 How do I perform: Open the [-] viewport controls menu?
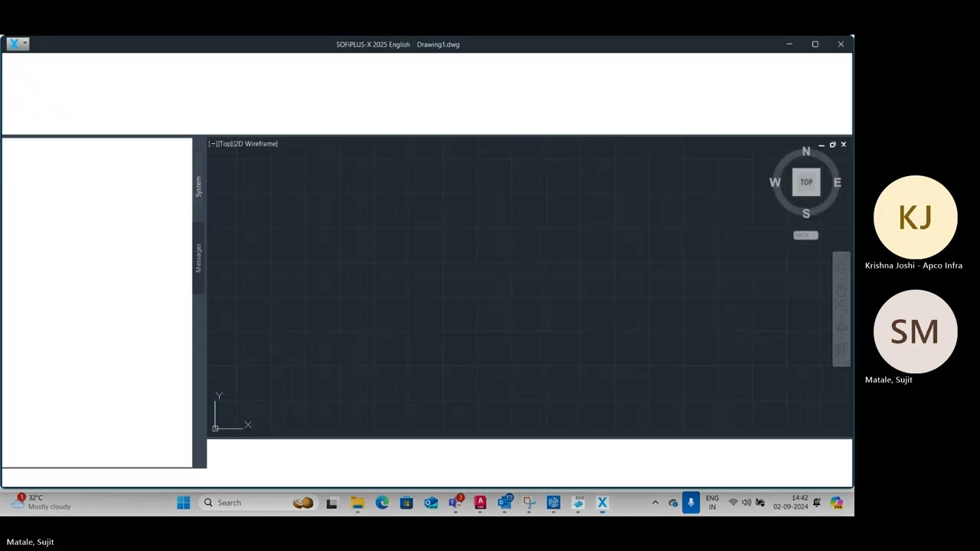(x=212, y=144)
